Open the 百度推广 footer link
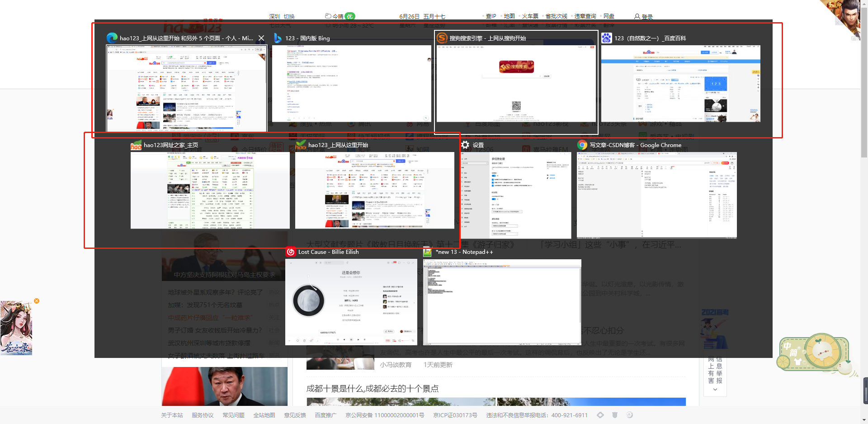Viewport: 868px width, 424px height. 325,415
